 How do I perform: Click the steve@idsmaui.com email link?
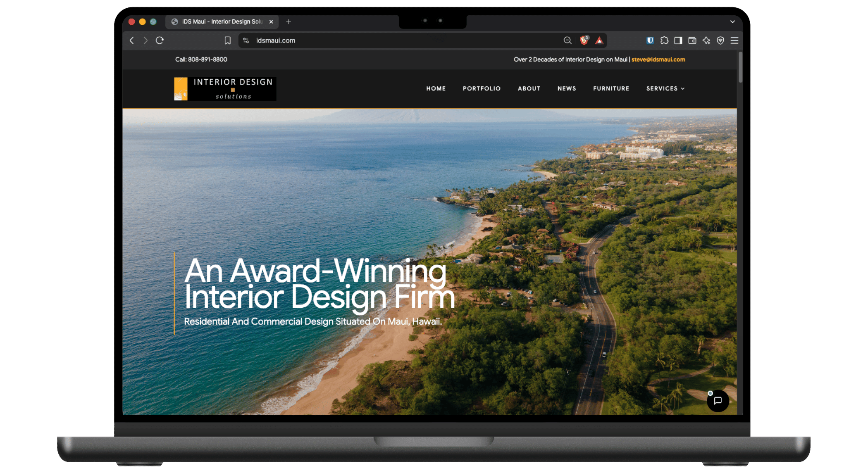coord(658,59)
